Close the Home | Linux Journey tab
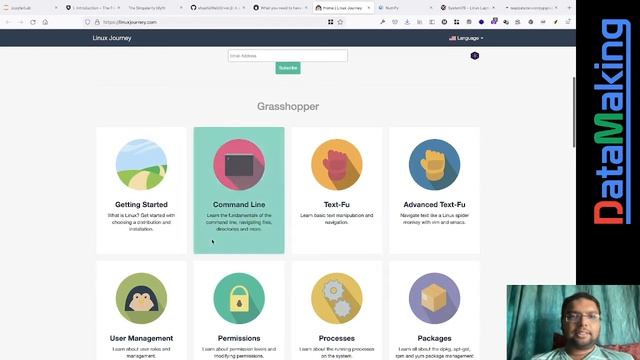This screenshot has width=640, height=360. (369, 8)
